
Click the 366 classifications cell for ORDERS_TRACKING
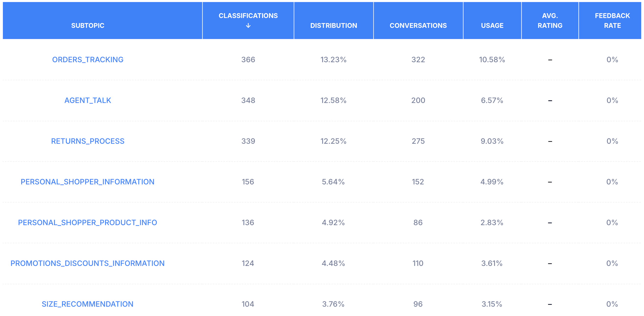(x=248, y=59)
